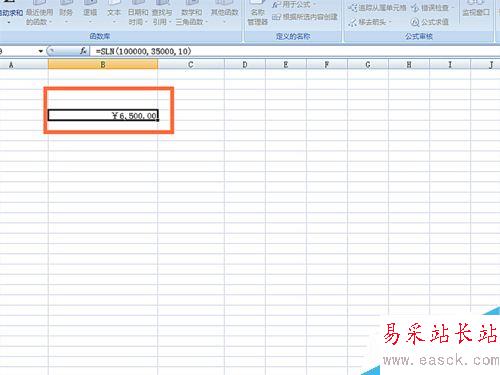The height and width of the screenshot is (375, 500).
Task: Select column D header
Action: pyautogui.click(x=245, y=65)
